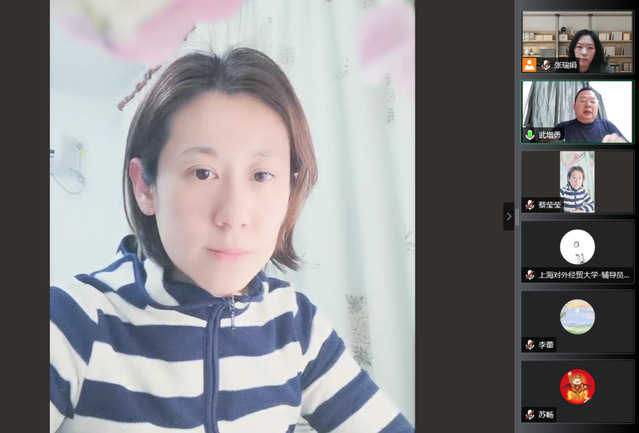Select the 蔡莹莹 portrait video thumbnail
Viewport: 639px width, 433px height.
pyautogui.click(x=577, y=180)
